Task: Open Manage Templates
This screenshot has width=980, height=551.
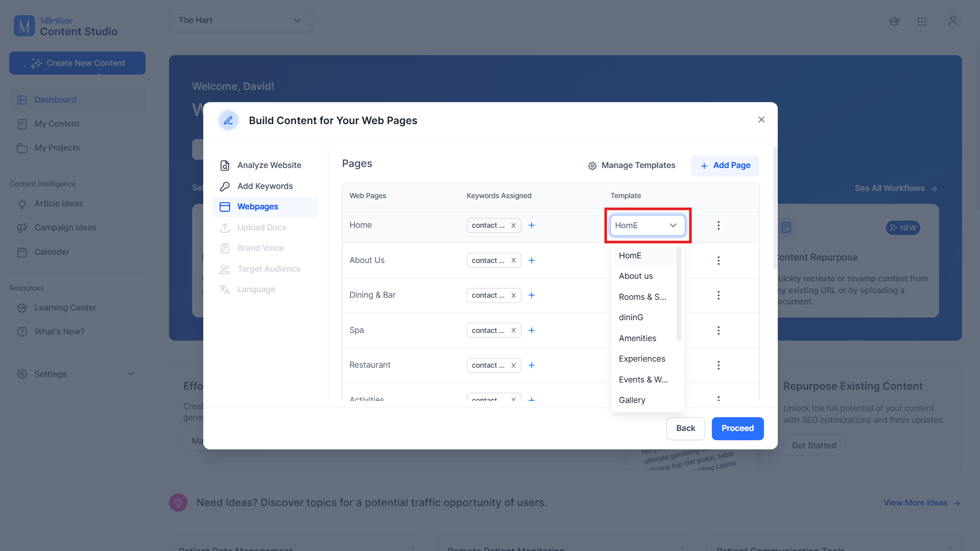Action: click(x=631, y=165)
